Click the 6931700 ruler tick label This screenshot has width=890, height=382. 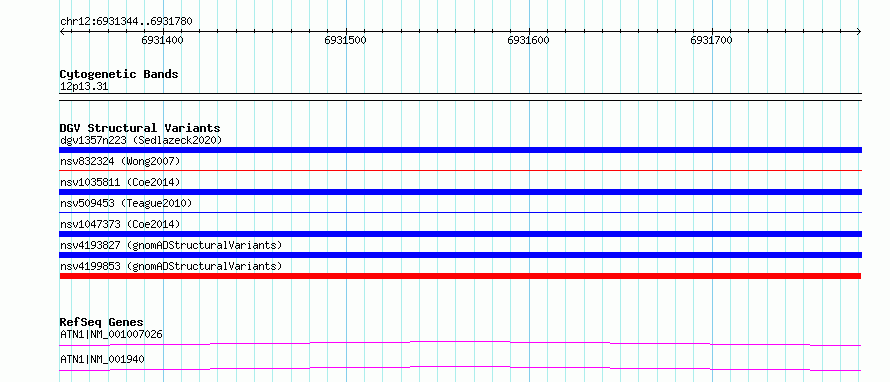click(x=711, y=40)
